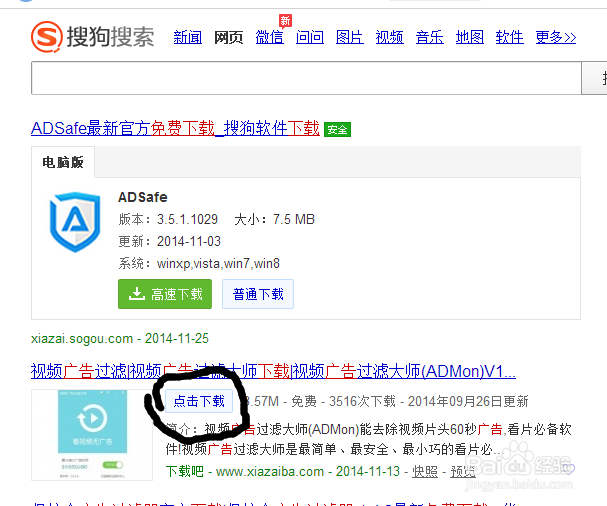Image resolution: width=607 pixels, height=506 pixels.
Task: Click the green 安全 safety badge
Action: click(337, 129)
